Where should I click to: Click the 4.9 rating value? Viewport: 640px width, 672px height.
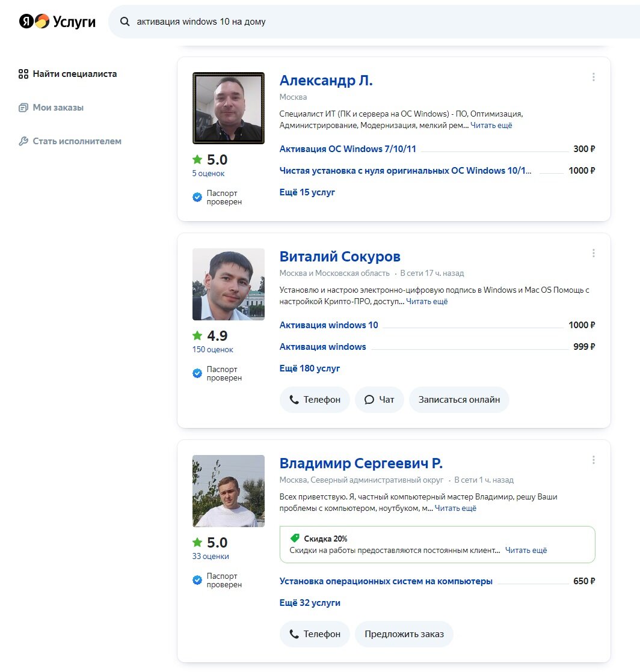[217, 336]
